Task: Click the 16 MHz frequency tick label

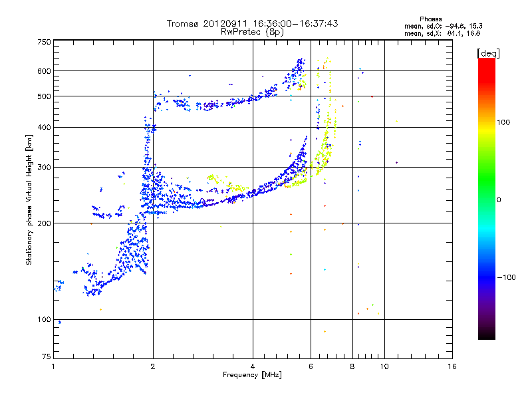Action: [x=452, y=366]
